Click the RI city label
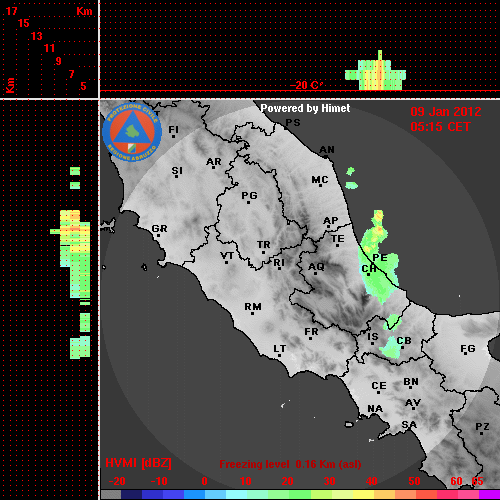Viewport: 500px width, 500px height. point(279,263)
